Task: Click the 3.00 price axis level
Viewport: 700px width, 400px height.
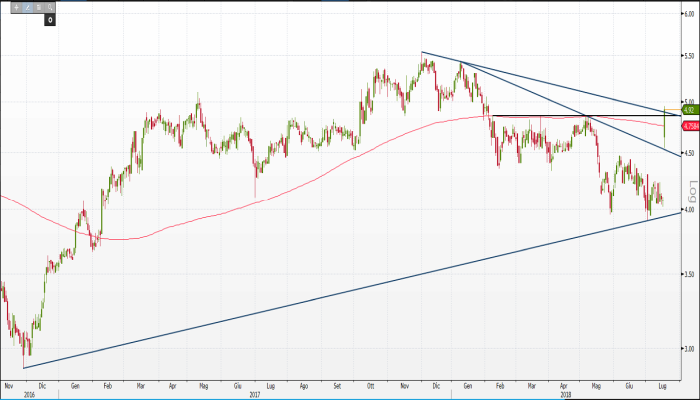Action: (x=688, y=349)
